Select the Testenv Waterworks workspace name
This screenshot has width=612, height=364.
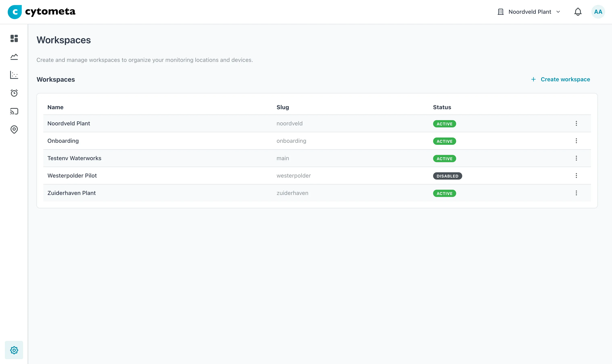74,158
